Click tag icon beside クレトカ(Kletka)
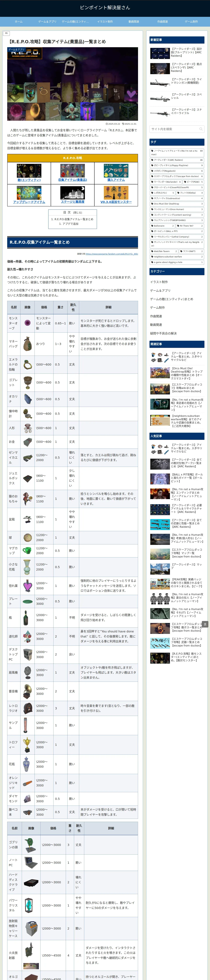The height and width of the screenshot is (980, 210). (178, 193)
